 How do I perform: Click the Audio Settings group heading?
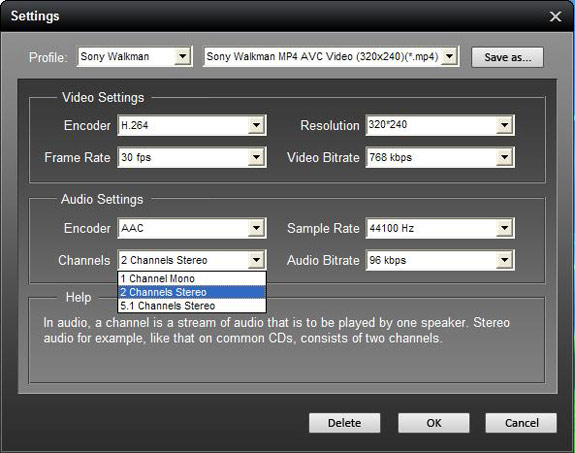click(102, 200)
